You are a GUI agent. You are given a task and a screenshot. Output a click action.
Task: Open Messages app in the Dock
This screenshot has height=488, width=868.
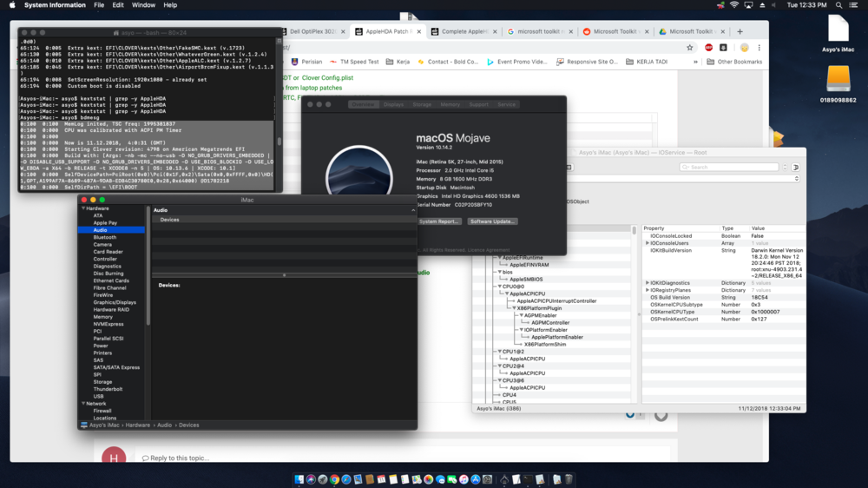coord(440,479)
